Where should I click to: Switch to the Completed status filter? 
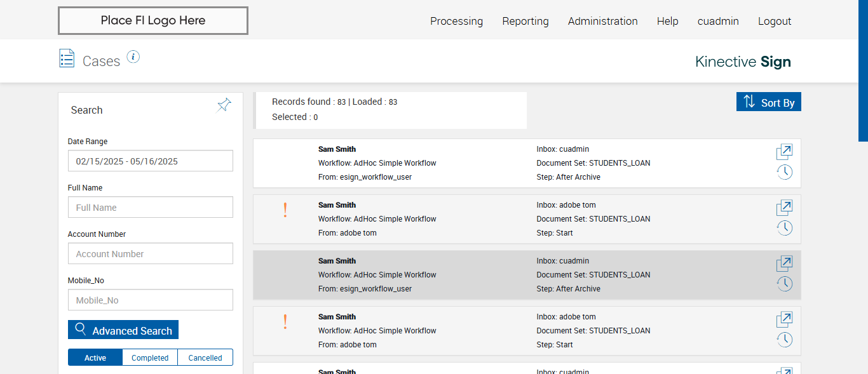(x=150, y=357)
